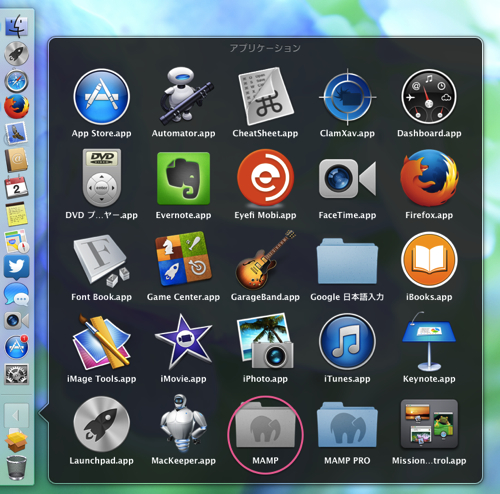Screen dimensions: 500x494
Task: Open System Preferences gear in the Dock
Action: [16, 374]
